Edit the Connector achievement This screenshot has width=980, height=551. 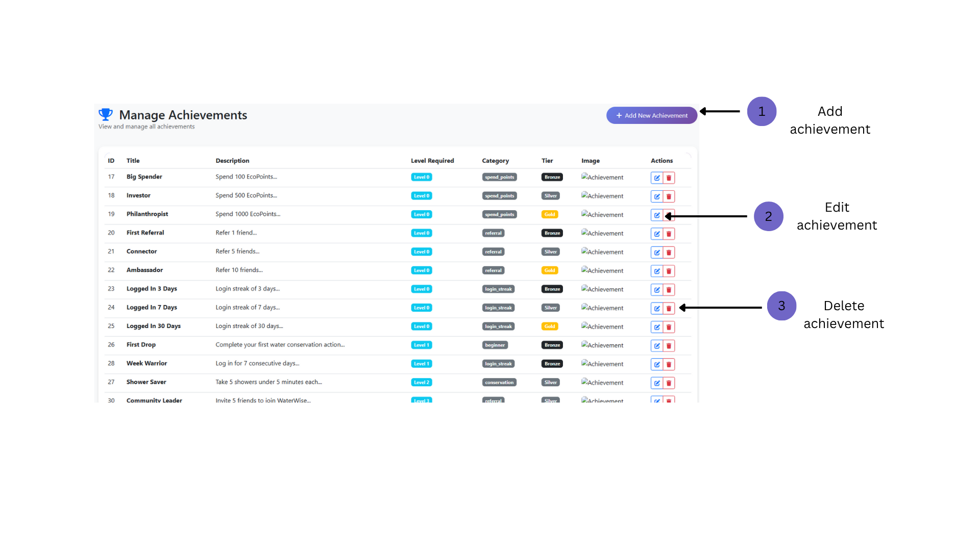pos(657,253)
